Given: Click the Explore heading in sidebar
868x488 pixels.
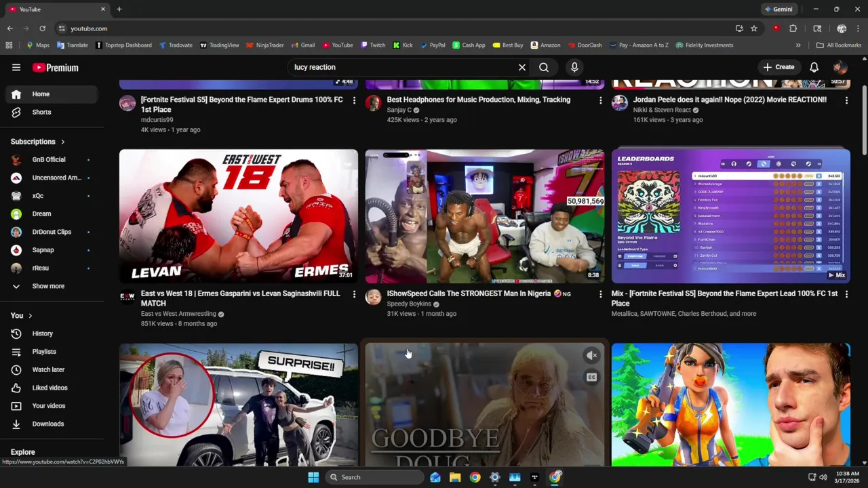Looking at the screenshot, I should pos(22,452).
